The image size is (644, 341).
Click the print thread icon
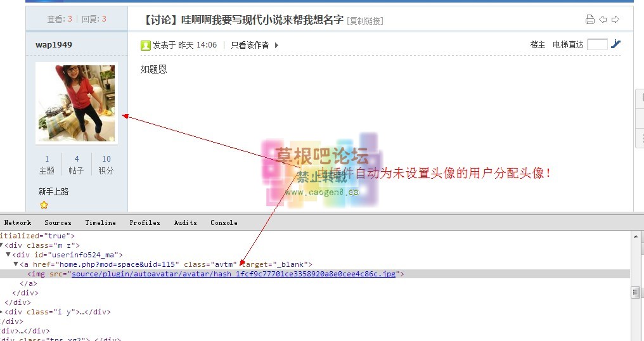[590, 20]
